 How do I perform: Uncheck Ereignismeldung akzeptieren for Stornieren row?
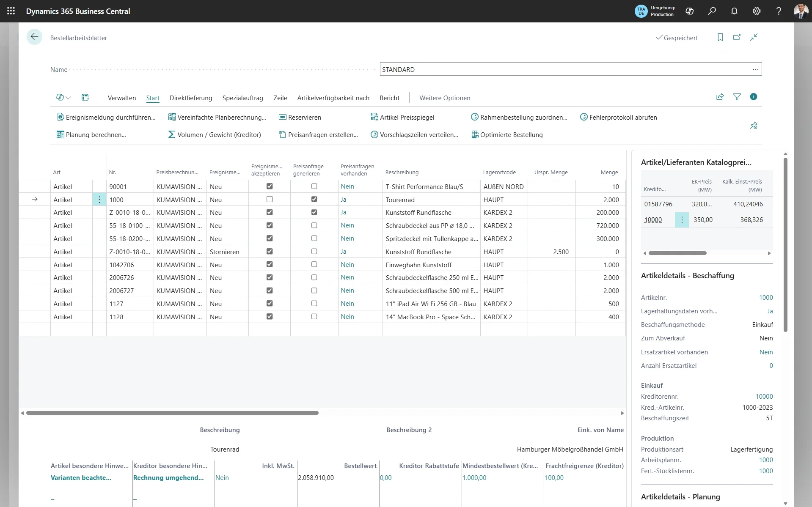click(270, 252)
